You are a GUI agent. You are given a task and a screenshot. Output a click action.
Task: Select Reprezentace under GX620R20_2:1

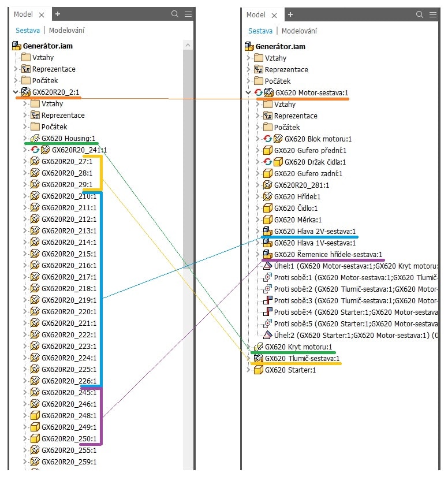63,115
